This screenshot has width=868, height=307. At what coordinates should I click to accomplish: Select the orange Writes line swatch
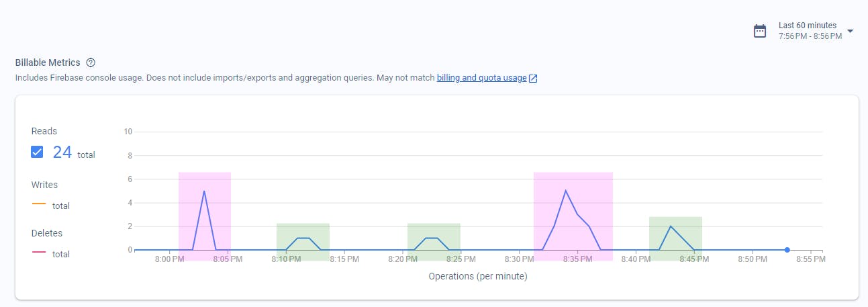(x=39, y=204)
